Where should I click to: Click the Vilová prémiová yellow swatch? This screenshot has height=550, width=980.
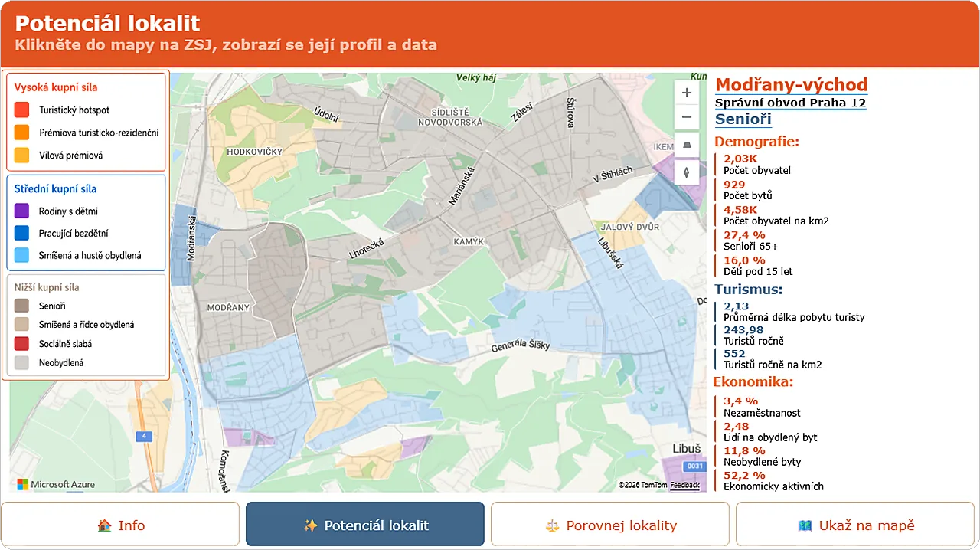pyautogui.click(x=21, y=156)
